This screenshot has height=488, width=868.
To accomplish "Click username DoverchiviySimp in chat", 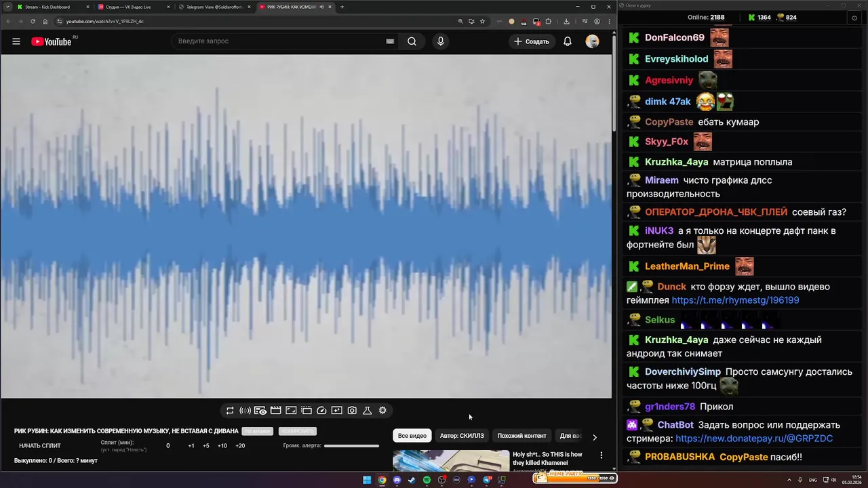I will coord(683,372).
